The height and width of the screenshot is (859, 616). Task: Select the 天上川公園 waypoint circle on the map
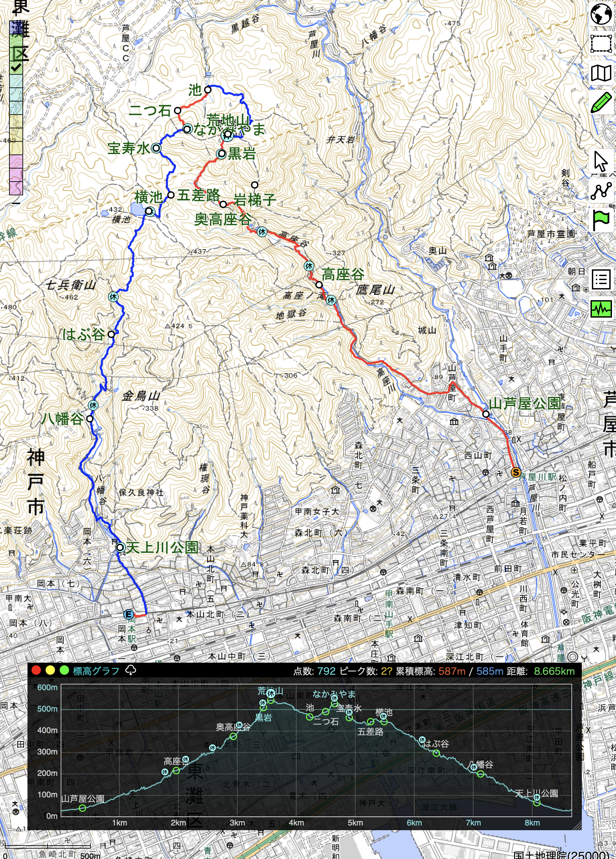coord(120,547)
